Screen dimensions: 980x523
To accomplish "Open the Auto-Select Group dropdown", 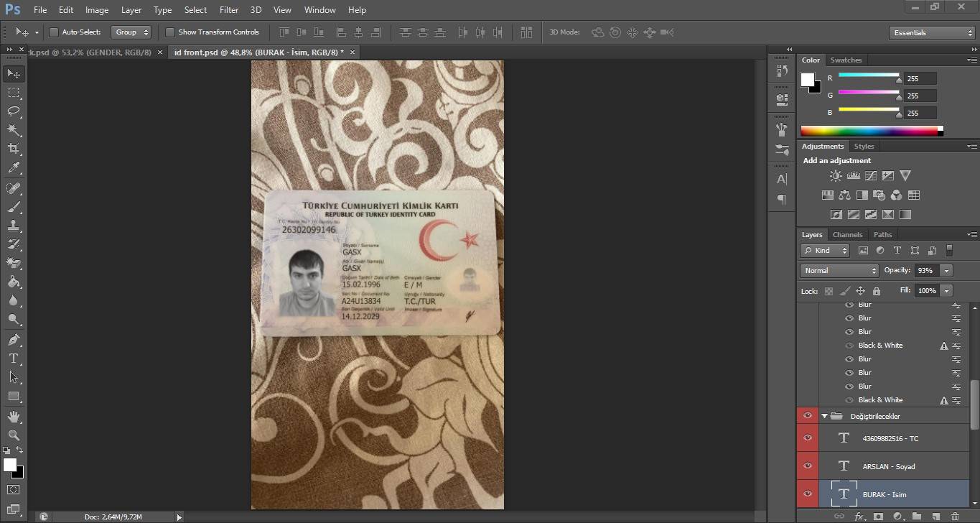I will pos(131,32).
